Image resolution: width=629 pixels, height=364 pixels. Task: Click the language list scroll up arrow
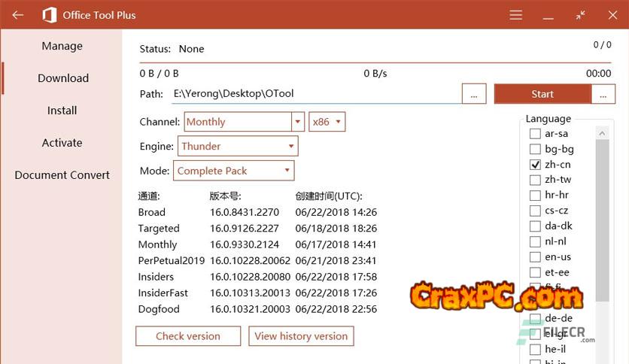(x=602, y=133)
